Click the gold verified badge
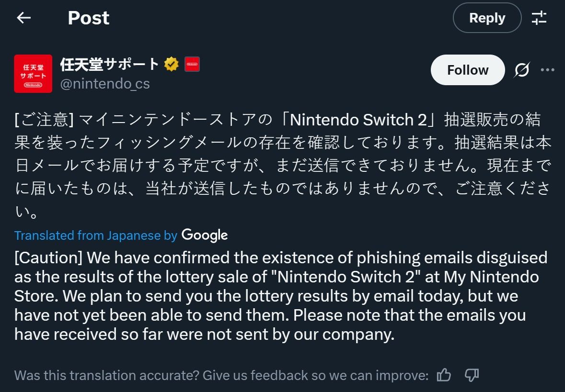 tap(172, 64)
